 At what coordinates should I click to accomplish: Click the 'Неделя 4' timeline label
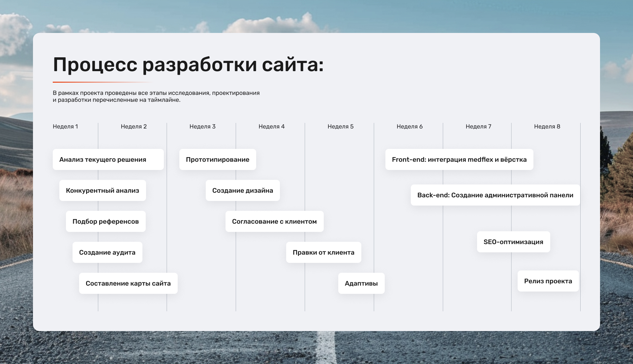coord(271,126)
